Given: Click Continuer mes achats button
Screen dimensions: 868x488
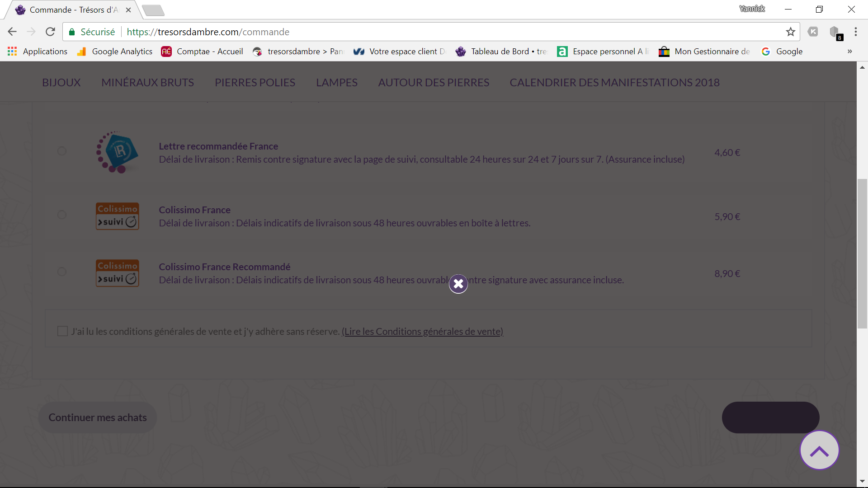Looking at the screenshot, I should pos(98,418).
